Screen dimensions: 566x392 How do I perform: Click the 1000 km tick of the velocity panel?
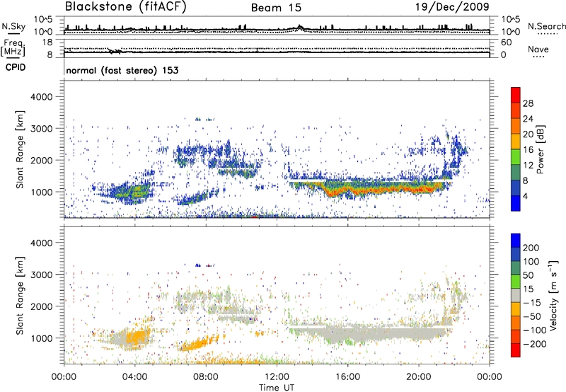(41, 339)
